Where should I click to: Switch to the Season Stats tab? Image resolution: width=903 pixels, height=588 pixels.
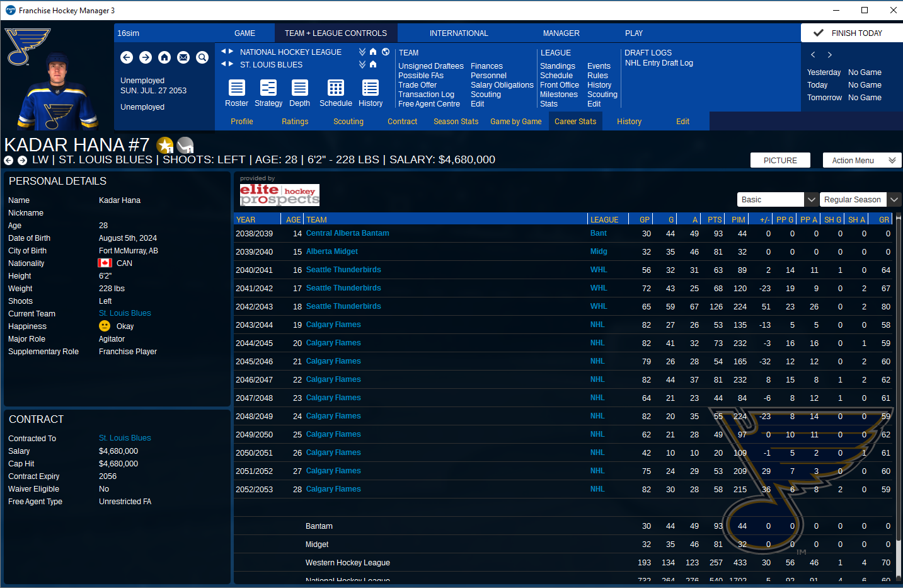pyautogui.click(x=456, y=122)
